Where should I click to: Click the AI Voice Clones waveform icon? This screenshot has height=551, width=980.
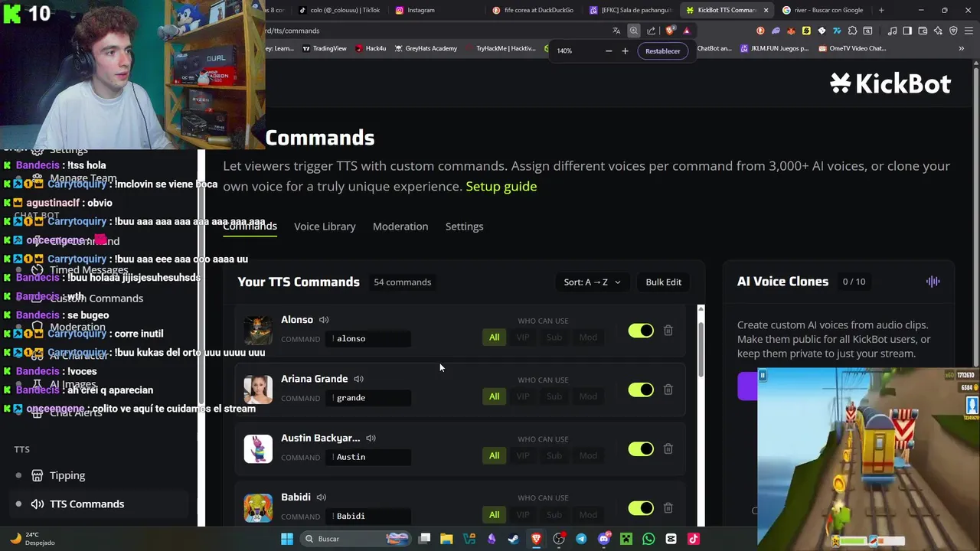click(933, 282)
